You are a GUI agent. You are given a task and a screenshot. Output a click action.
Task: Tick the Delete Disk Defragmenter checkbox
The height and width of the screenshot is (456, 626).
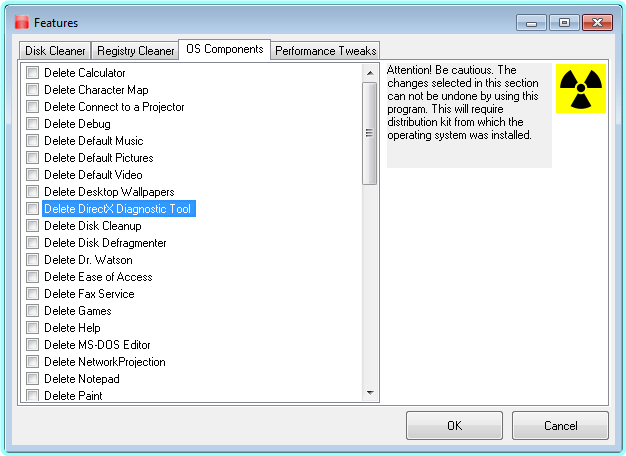32,242
